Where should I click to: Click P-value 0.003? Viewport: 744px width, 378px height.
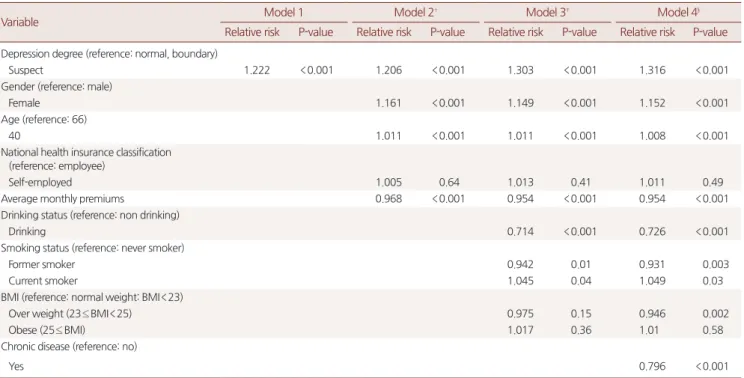pyautogui.click(x=716, y=265)
